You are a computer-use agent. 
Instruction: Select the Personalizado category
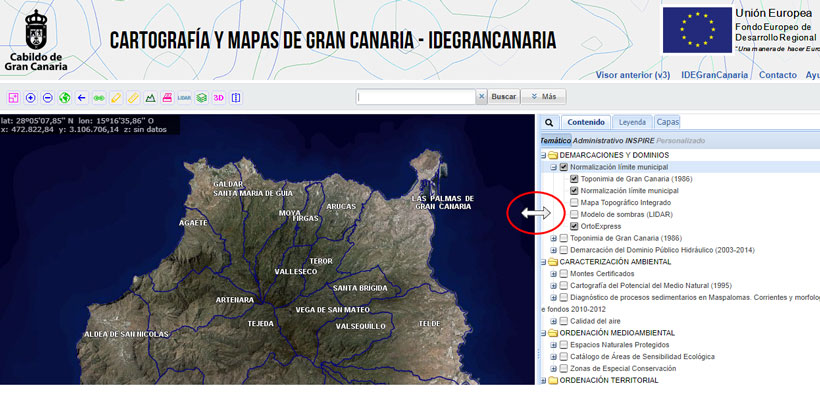(x=680, y=141)
